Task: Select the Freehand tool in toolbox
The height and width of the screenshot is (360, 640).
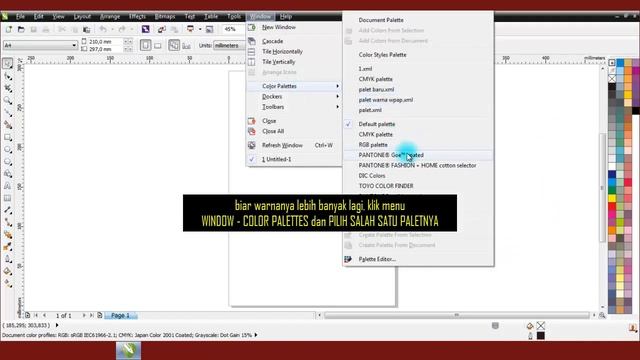Action: (x=8, y=113)
